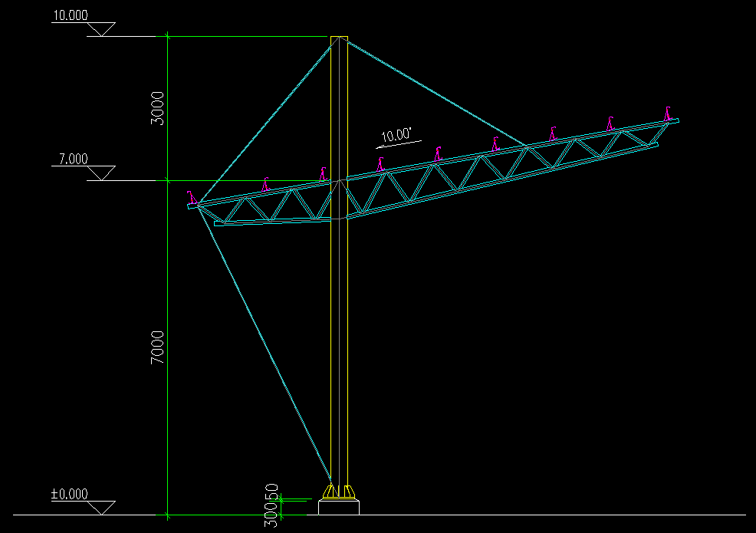
Task: Select the right stay cable from the column top
Action: point(437,94)
